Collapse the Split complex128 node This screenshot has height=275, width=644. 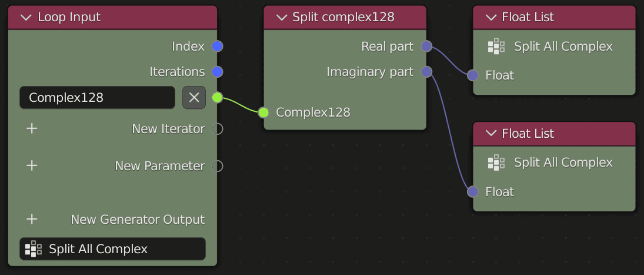[281, 17]
